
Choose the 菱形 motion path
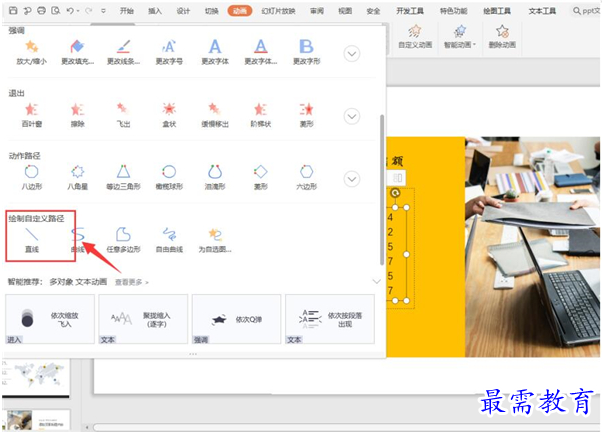click(261, 177)
